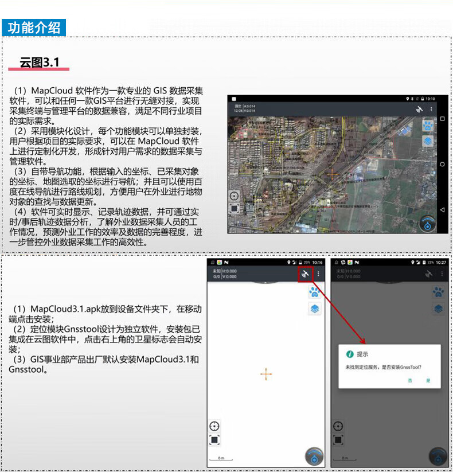Click the 10:16 clock in the phone status bar
The height and width of the screenshot is (476, 453).
pos(317,263)
